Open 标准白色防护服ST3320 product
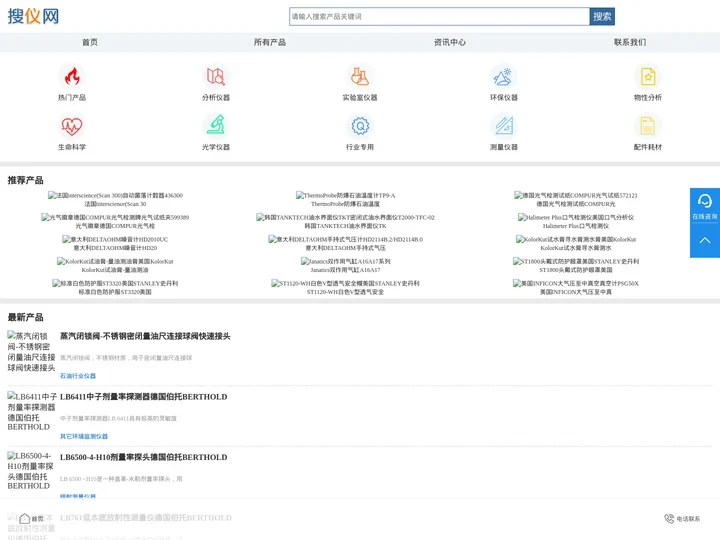Image resolution: width=720 pixels, height=540 pixels. [115, 287]
